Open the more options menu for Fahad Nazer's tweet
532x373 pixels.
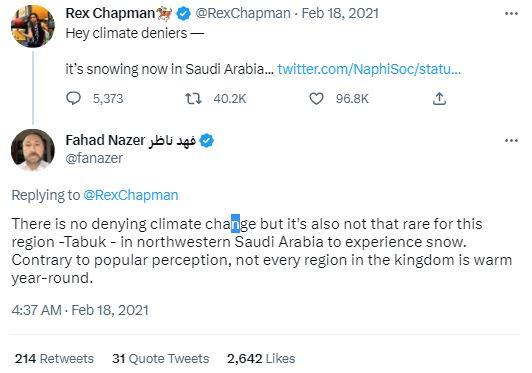(x=511, y=141)
